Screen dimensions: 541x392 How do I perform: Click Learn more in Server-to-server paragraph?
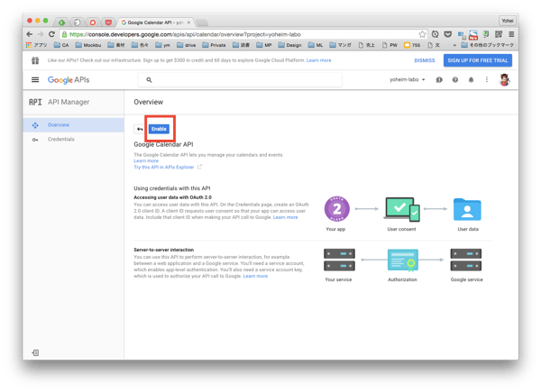point(255,276)
